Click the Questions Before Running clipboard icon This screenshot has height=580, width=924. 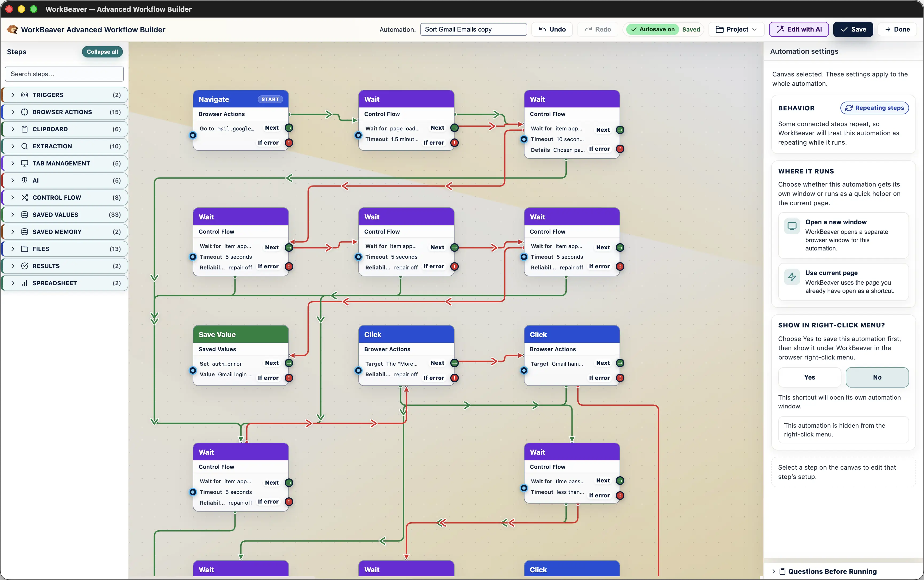(x=782, y=571)
